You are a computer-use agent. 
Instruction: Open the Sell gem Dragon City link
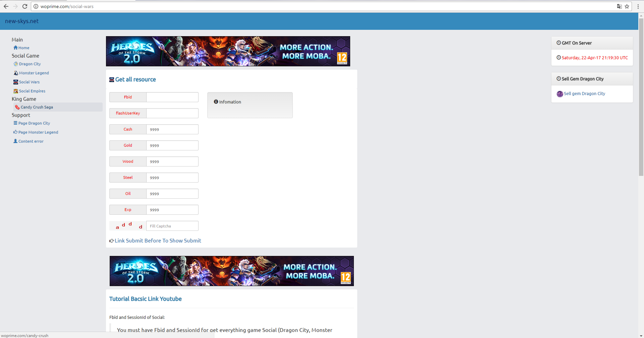[585, 94]
